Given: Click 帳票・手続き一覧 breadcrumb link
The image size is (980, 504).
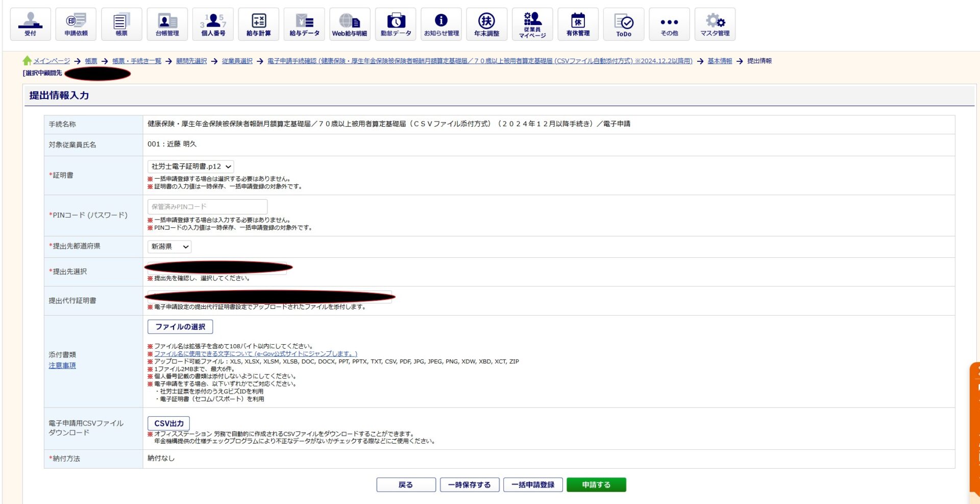Looking at the screenshot, I should (137, 61).
